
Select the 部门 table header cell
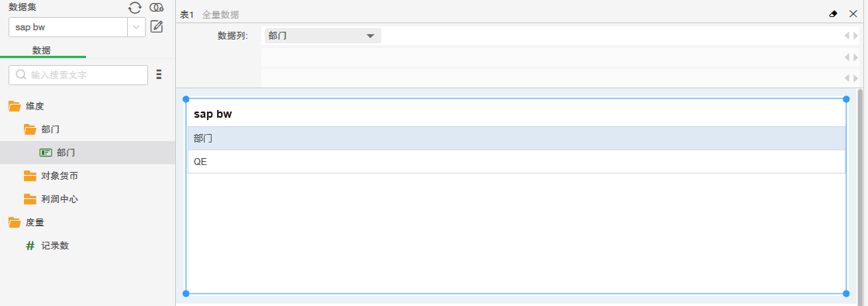pos(516,139)
